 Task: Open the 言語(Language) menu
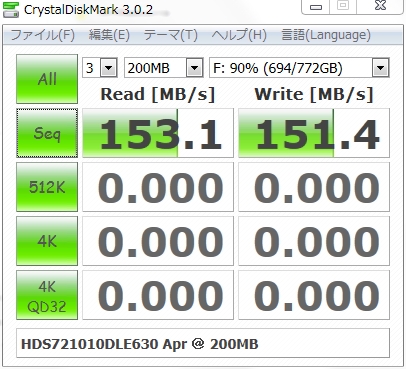click(326, 35)
